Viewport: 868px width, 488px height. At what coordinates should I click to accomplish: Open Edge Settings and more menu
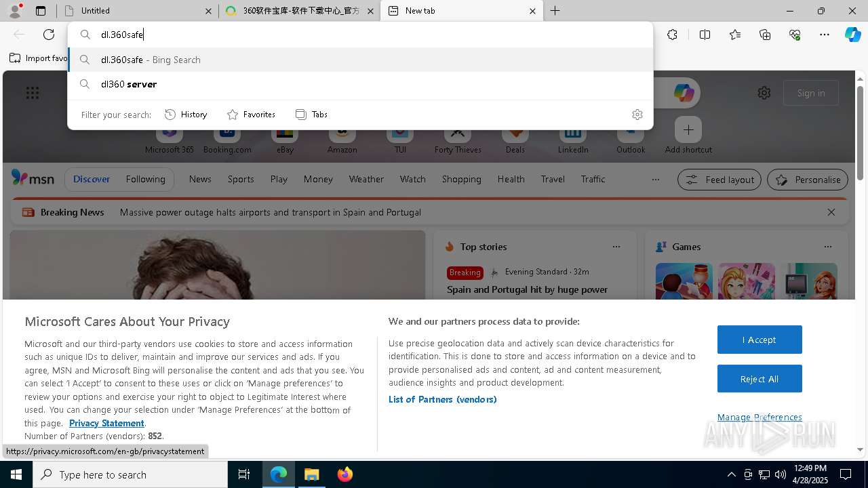[825, 35]
